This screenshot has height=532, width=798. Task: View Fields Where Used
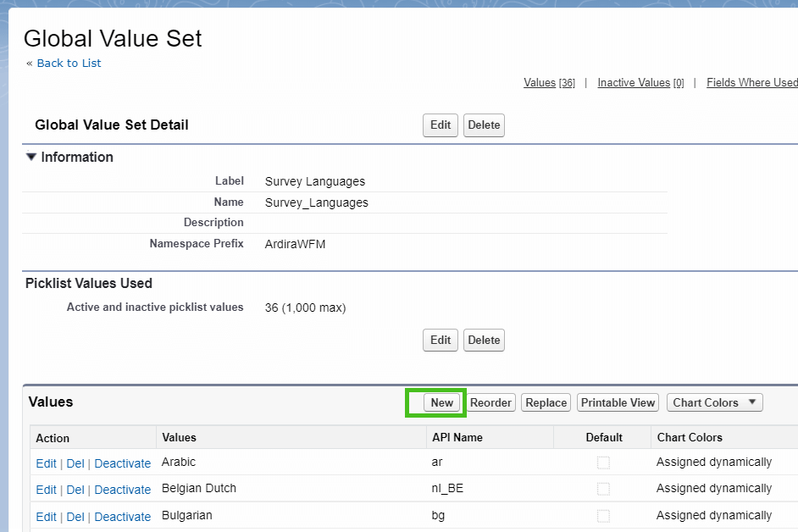point(752,82)
